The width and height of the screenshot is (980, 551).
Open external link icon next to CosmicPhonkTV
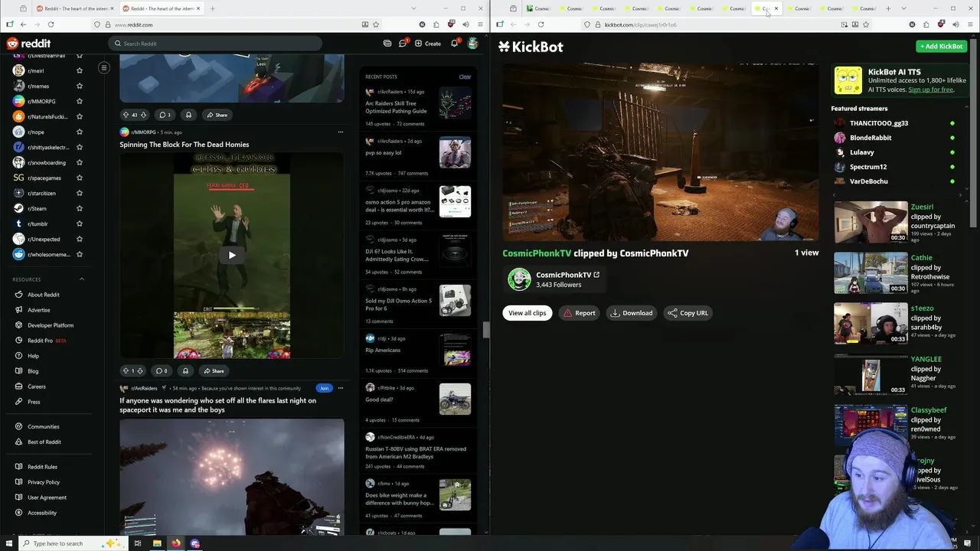click(596, 275)
